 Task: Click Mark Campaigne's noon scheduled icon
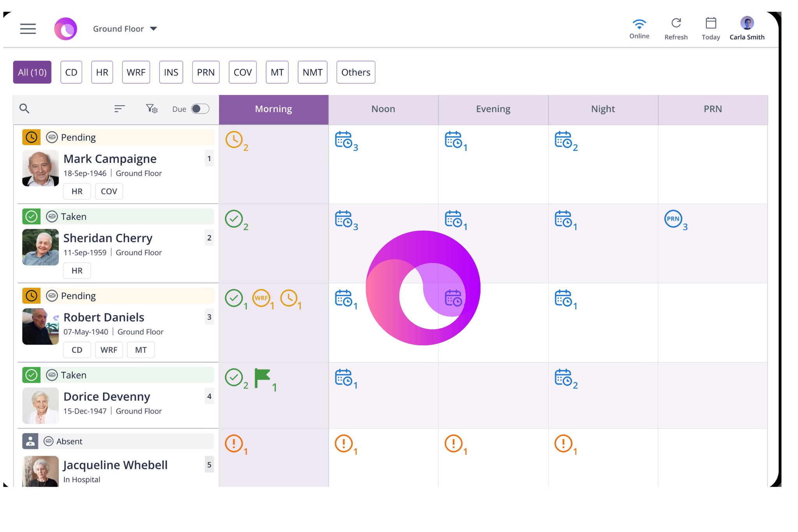click(x=343, y=140)
